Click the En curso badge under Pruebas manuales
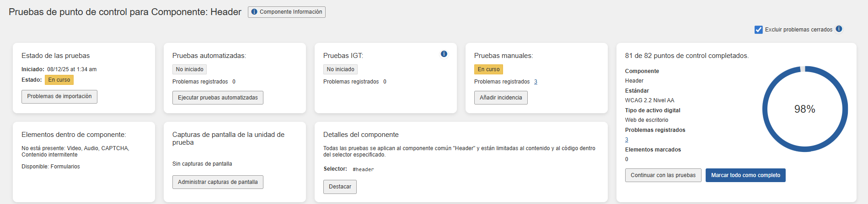This screenshot has height=204, width=868. point(488,69)
